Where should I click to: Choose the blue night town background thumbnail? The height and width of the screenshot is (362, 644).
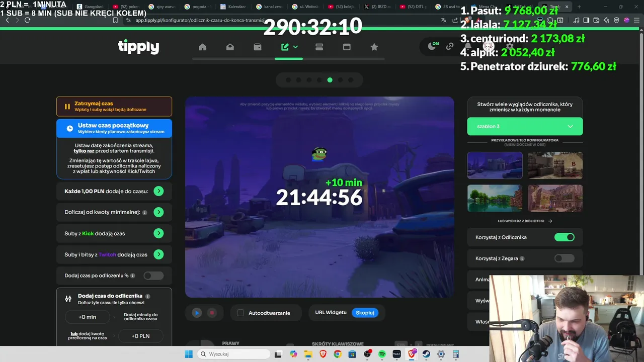[x=495, y=165]
